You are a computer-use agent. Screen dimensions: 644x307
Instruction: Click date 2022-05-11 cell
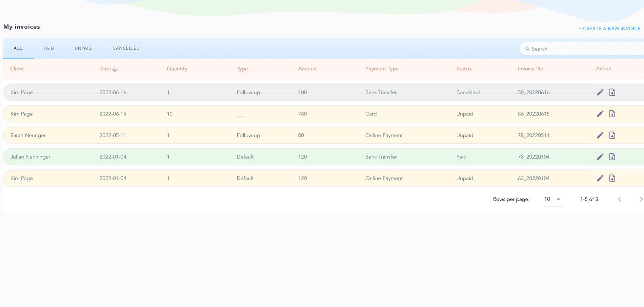(x=113, y=135)
